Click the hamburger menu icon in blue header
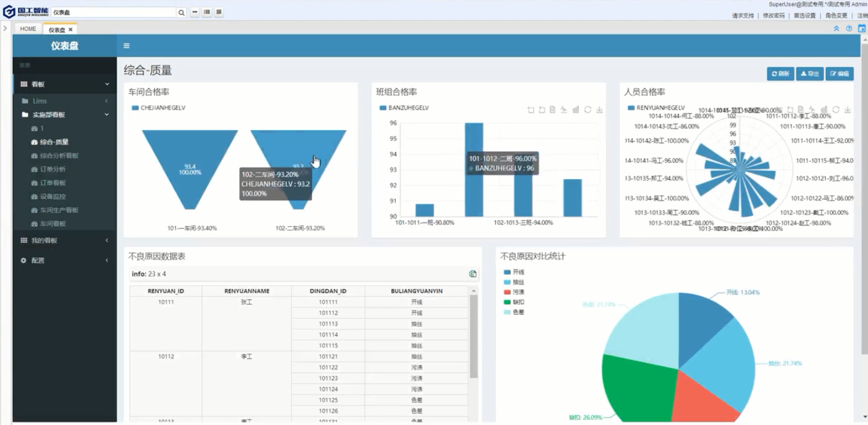868x425 pixels. [126, 46]
